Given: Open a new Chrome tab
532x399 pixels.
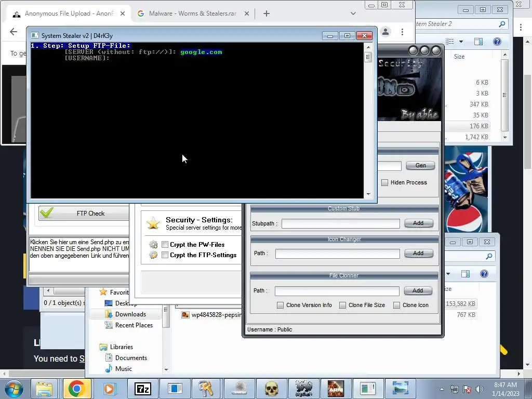Looking at the screenshot, I should pos(267,14).
